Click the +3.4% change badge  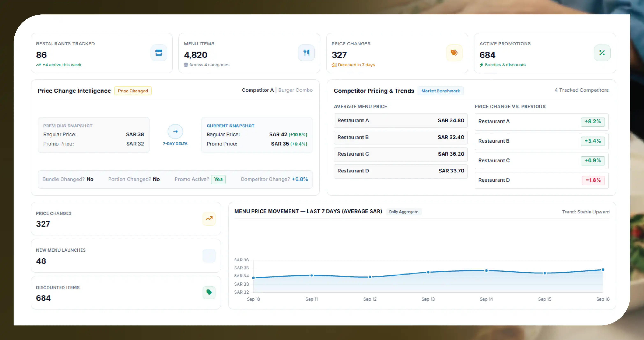(x=593, y=141)
